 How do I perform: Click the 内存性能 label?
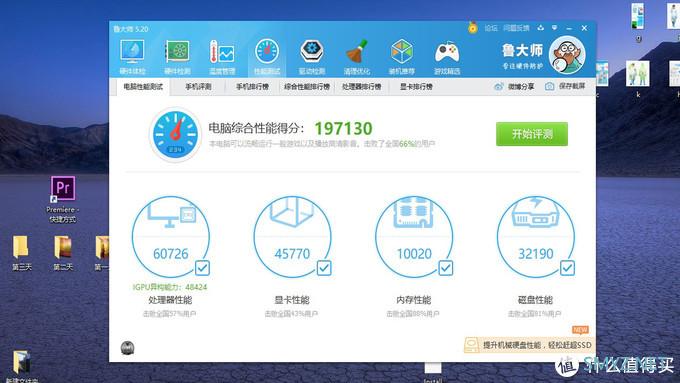414,300
